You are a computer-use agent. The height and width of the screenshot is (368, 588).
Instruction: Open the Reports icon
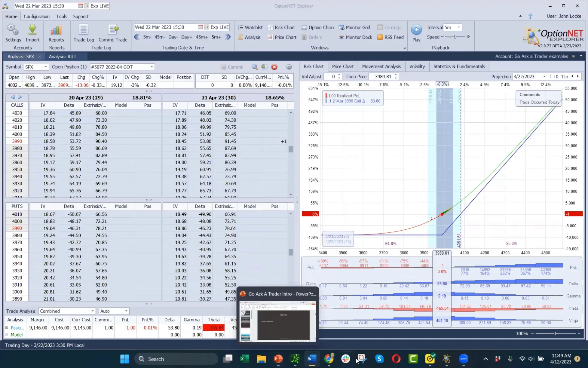[x=56, y=33]
